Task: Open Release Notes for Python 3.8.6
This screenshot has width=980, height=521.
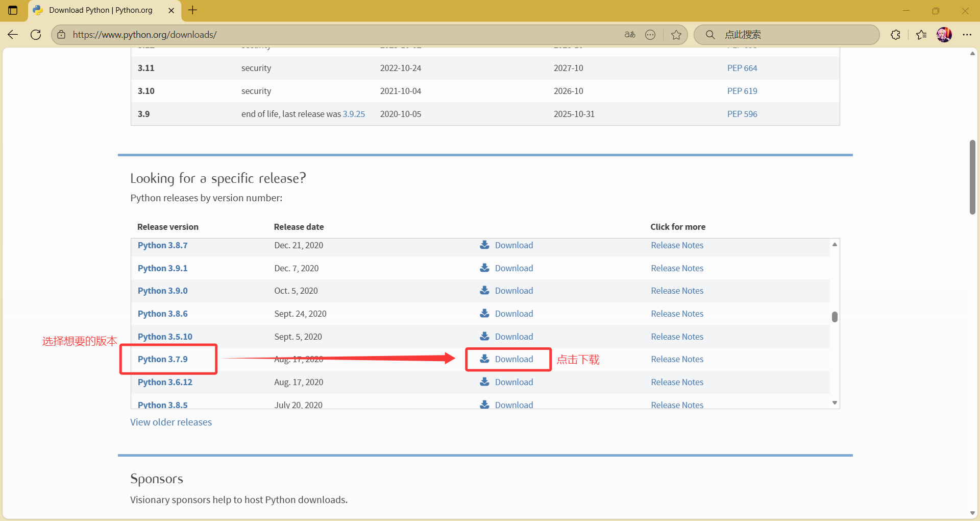Action: tap(677, 314)
